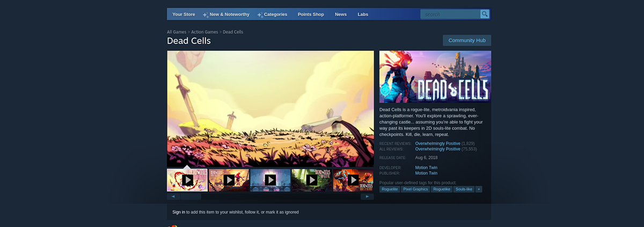Open the News menu item

[x=341, y=14]
